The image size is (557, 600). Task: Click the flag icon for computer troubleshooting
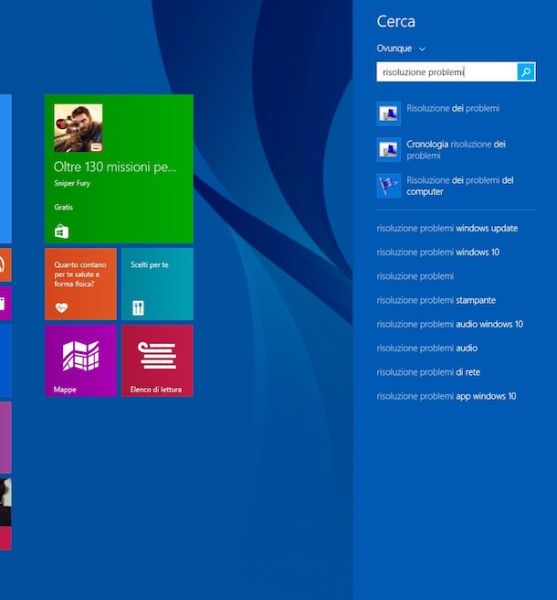click(x=389, y=186)
